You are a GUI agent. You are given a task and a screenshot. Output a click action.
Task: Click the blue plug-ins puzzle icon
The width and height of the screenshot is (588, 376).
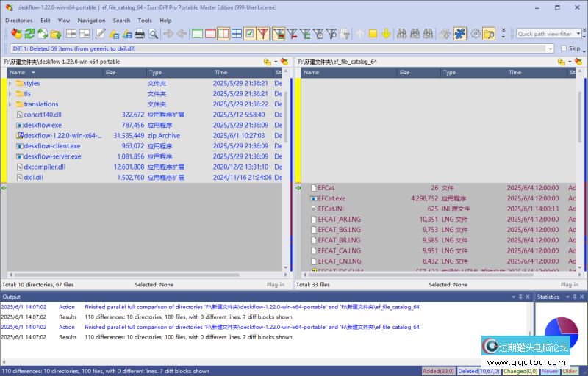459,34
